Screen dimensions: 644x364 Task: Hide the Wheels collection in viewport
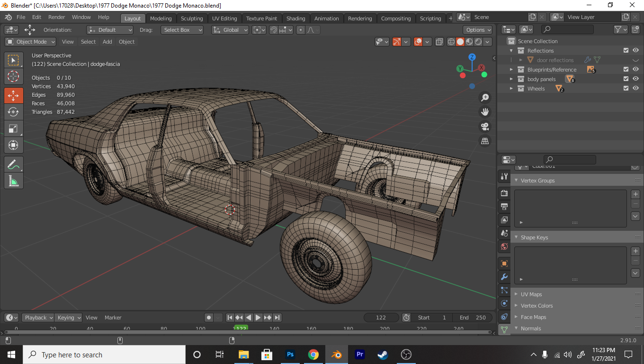[635, 89]
